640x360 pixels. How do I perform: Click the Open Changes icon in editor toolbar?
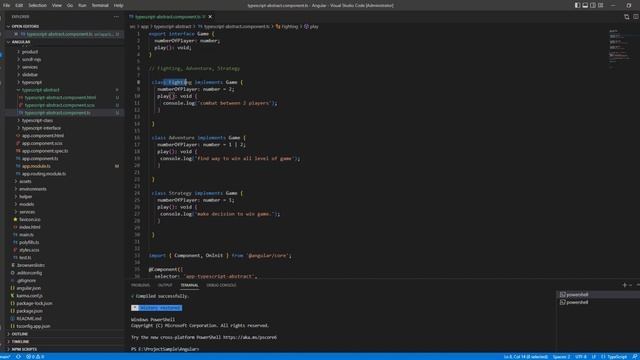point(627,17)
